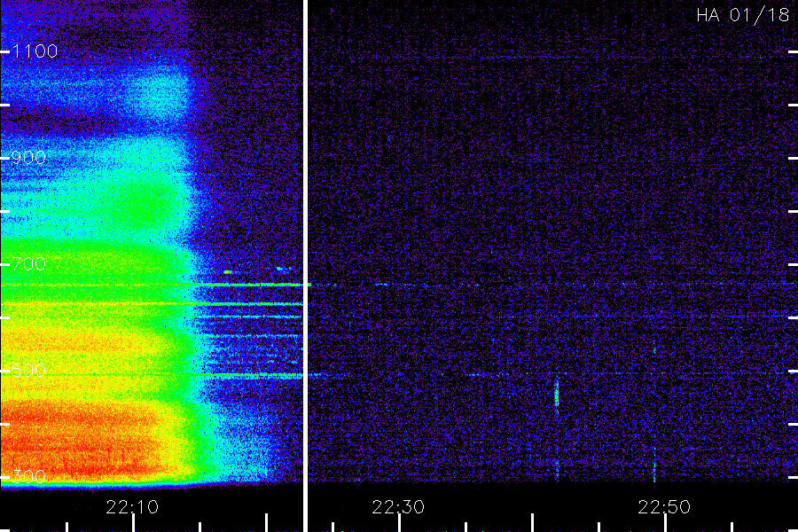Click the HA 01/18 station date label

(742, 15)
